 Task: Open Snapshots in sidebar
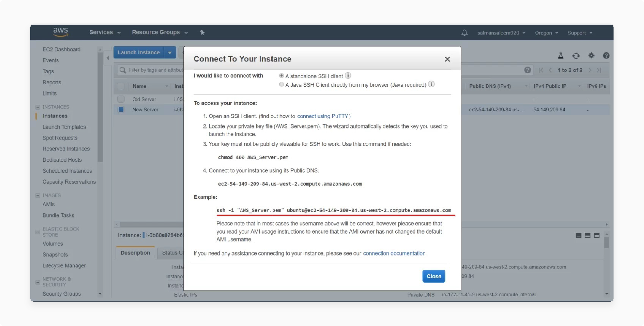(x=55, y=254)
